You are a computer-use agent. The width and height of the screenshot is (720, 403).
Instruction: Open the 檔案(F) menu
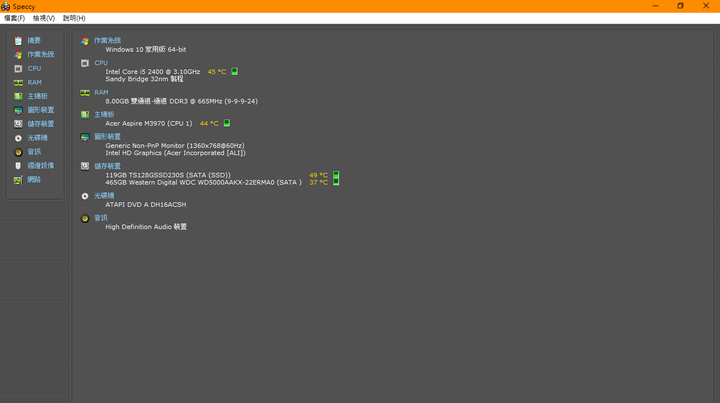tap(14, 18)
